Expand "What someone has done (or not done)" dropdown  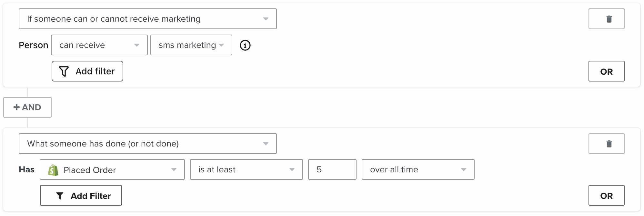147,144
